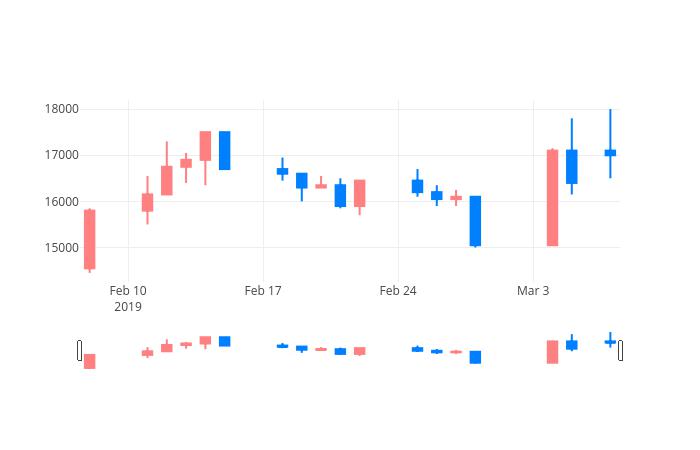This screenshot has height=450, width=700.
Task: Click the Mar 3 x-axis label
Action: [533, 291]
